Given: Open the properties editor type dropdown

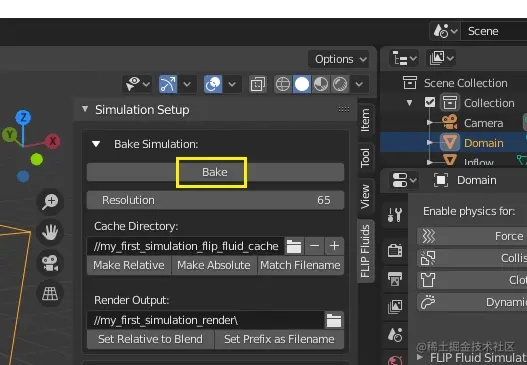Looking at the screenshot, I should coord(404,180).
